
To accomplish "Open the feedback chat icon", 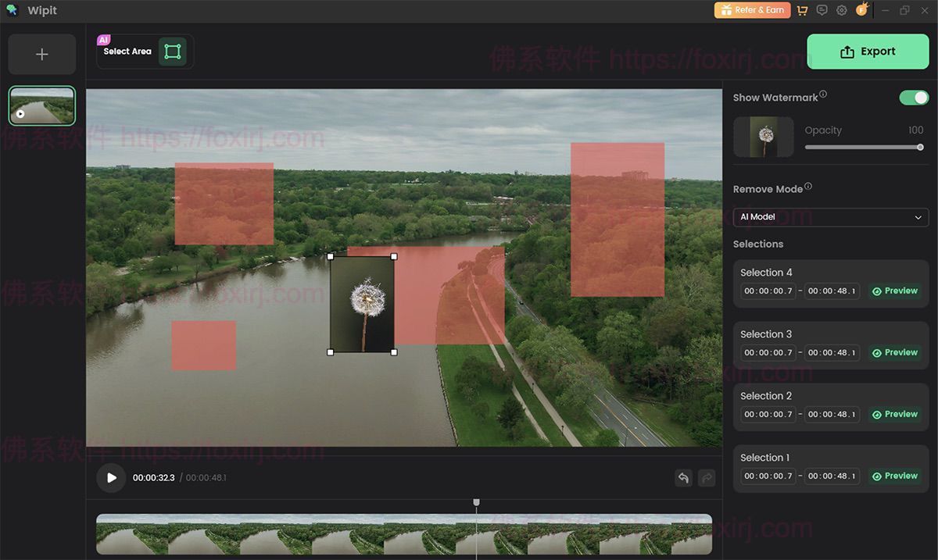I will (822, 9).
